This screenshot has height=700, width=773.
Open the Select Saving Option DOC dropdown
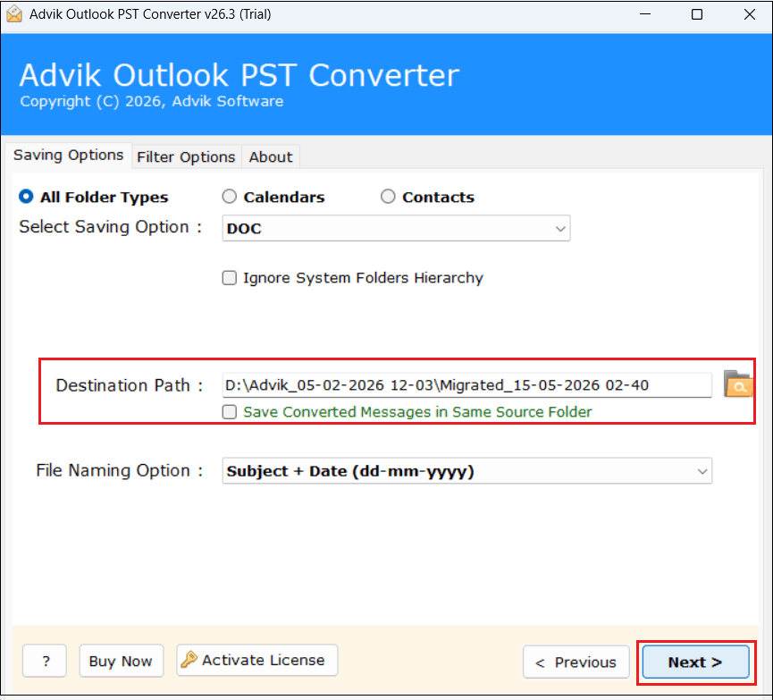pos(396,228)
